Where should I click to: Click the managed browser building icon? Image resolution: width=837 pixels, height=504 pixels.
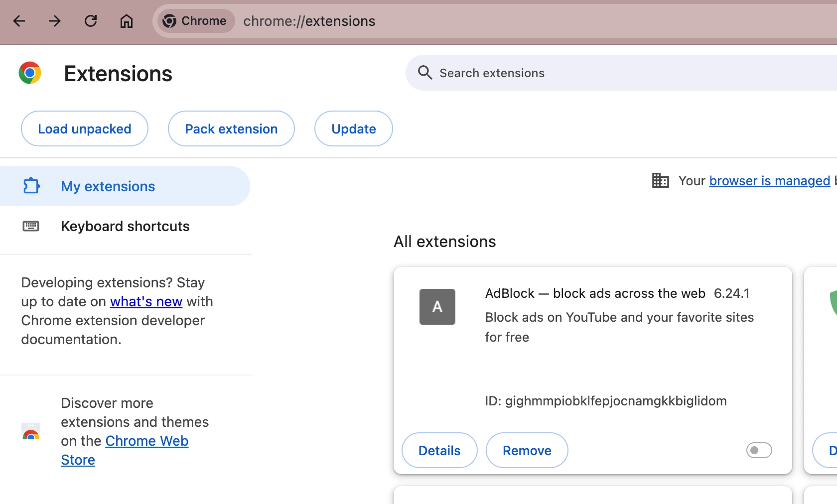(x=661, y=180)
